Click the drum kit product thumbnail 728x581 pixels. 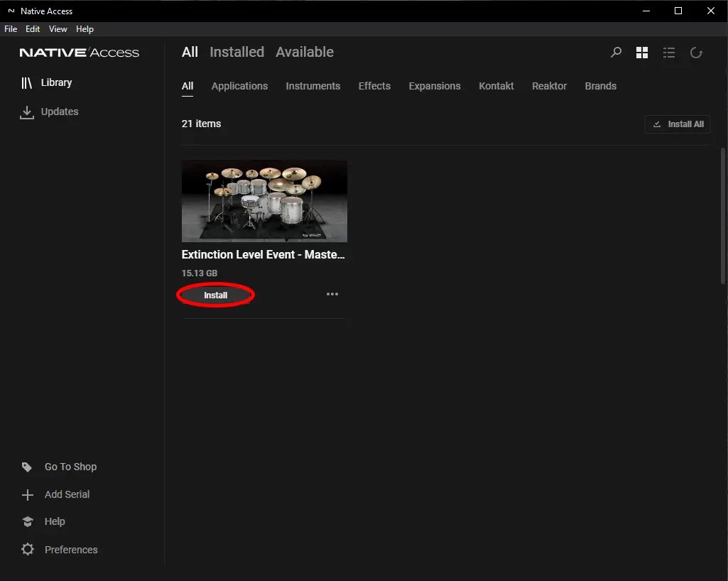click(x=264, y=201)
